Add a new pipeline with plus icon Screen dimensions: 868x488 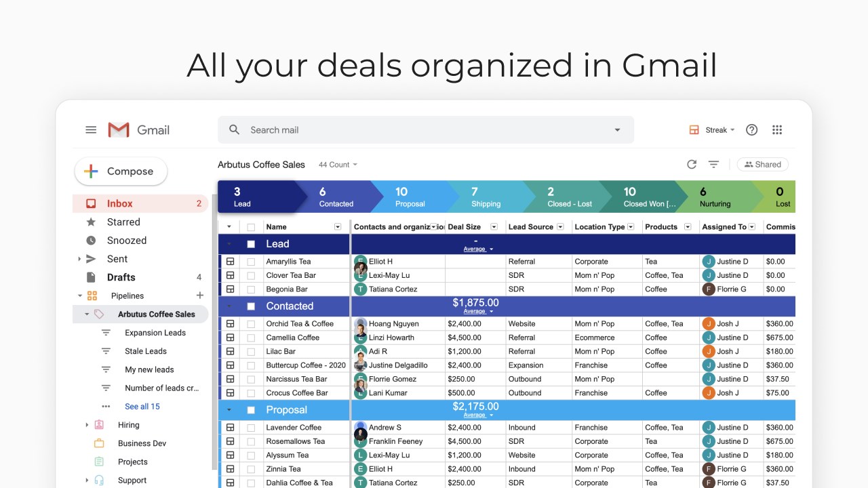point(200,296)
